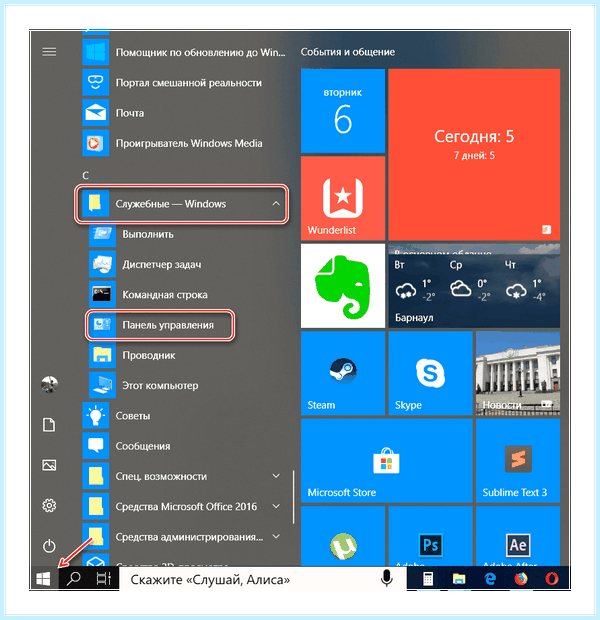The height and width of the screenshot is (620, 600).
Task: Launch Adobe Photoshop tile
Action: click(x=430, y=536)
